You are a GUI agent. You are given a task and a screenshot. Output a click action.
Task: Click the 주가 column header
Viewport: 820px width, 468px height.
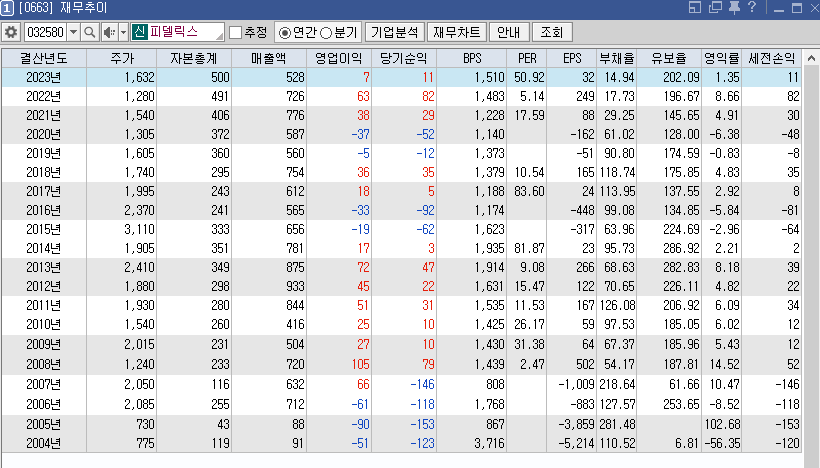click(x=122, y=58)
